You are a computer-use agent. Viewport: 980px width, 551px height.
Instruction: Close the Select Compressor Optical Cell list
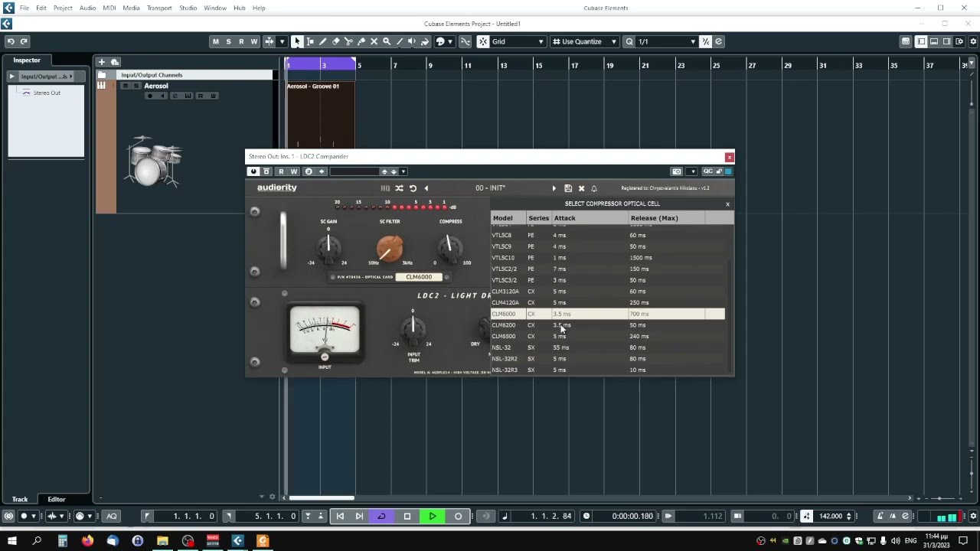point(727,204)
